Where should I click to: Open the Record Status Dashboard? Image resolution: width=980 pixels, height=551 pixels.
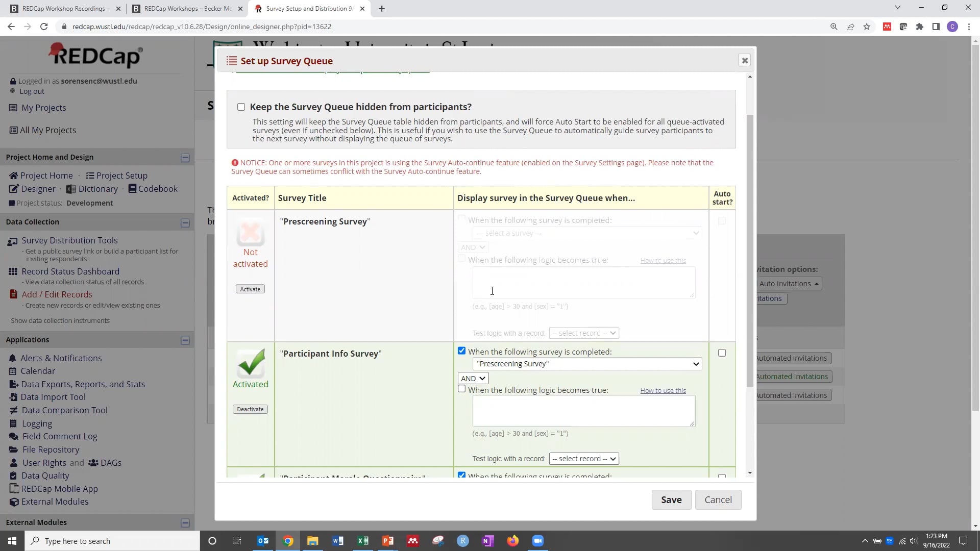click(x=70, y=271)
